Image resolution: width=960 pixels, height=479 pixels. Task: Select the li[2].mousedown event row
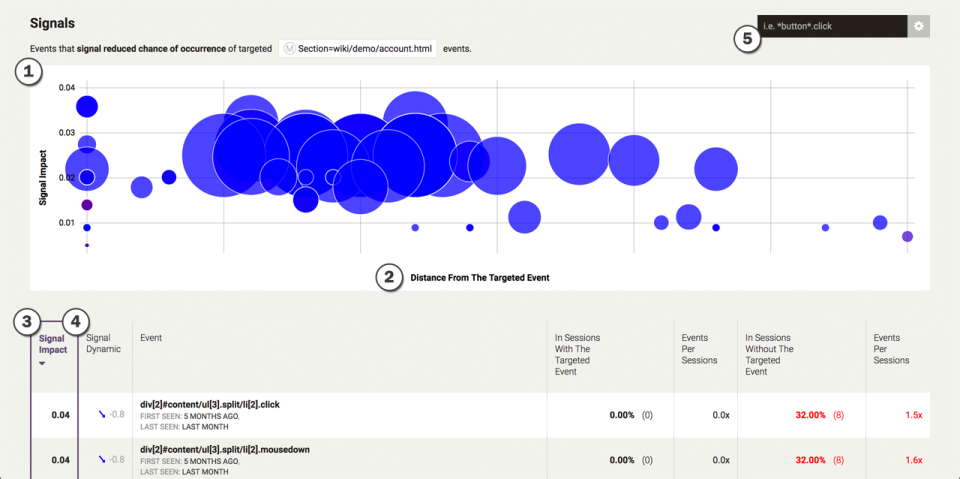[x=480, y=459]
